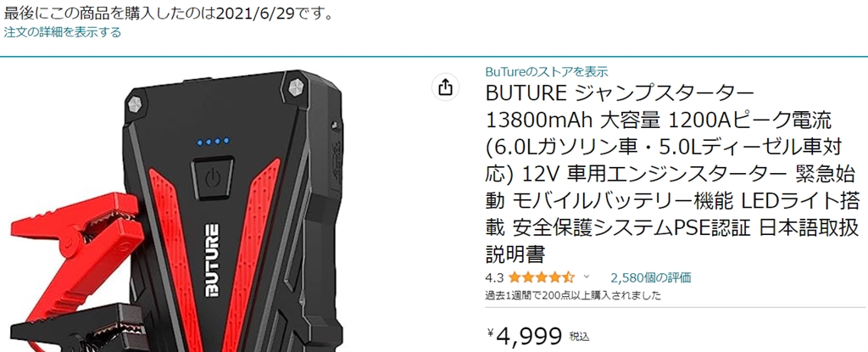Click the power button on product image
The width and height of the screenshot is (868, 352).
212,178
